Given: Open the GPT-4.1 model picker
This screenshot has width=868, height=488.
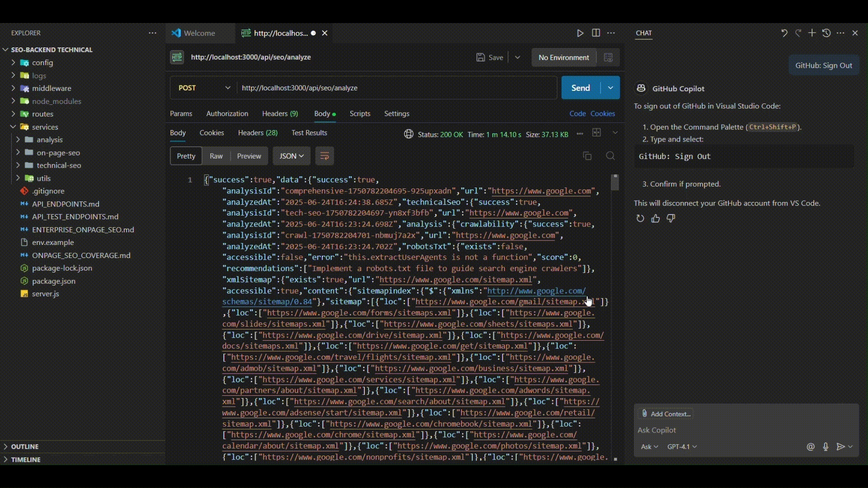Looking at the screenshot, I should pos(682,447).
